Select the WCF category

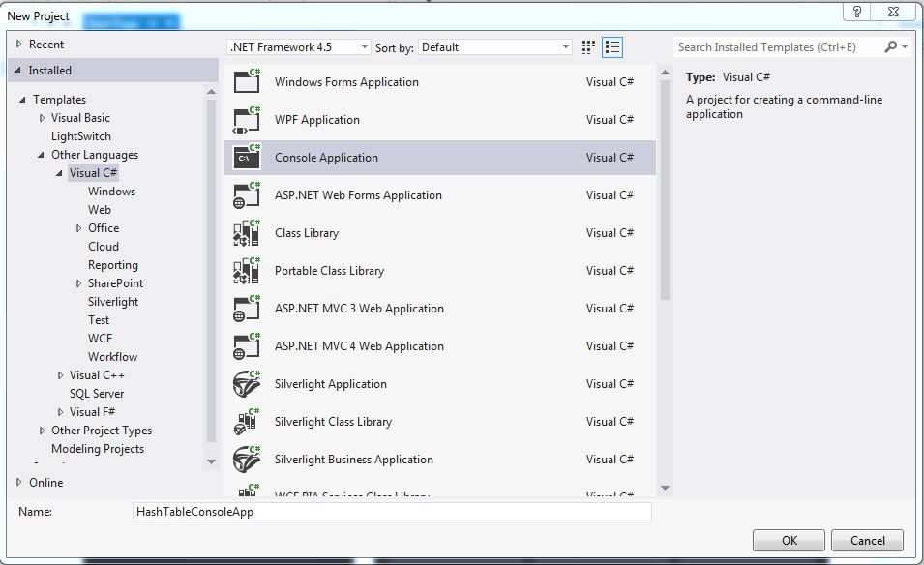point(100,339)
